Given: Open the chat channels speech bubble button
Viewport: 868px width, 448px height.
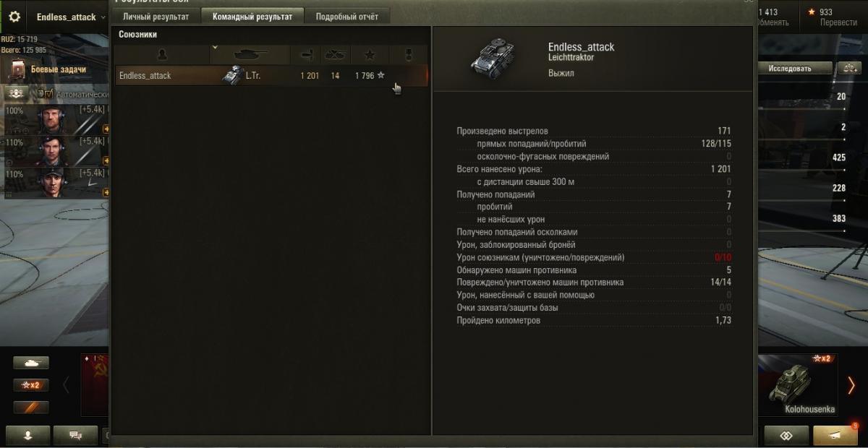Looking at the screenshot, I should point(75,435).
